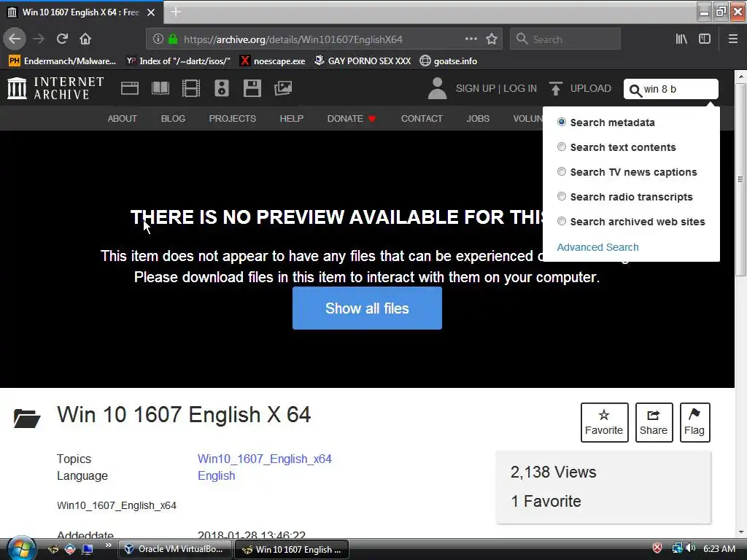Open the ABOUT menu item
The image size is (747, 560).
[x=122, y=119]
